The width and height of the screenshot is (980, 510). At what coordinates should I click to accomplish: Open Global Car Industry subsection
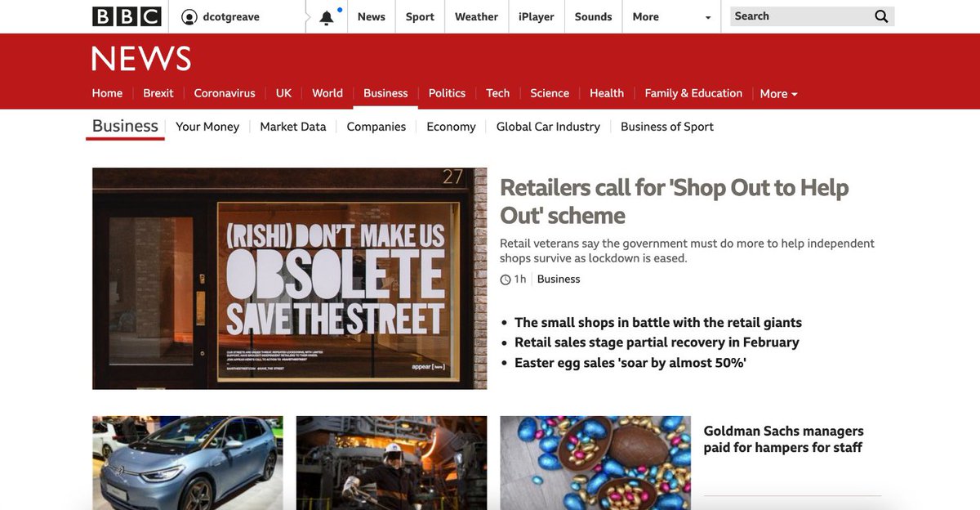[548, 127]
